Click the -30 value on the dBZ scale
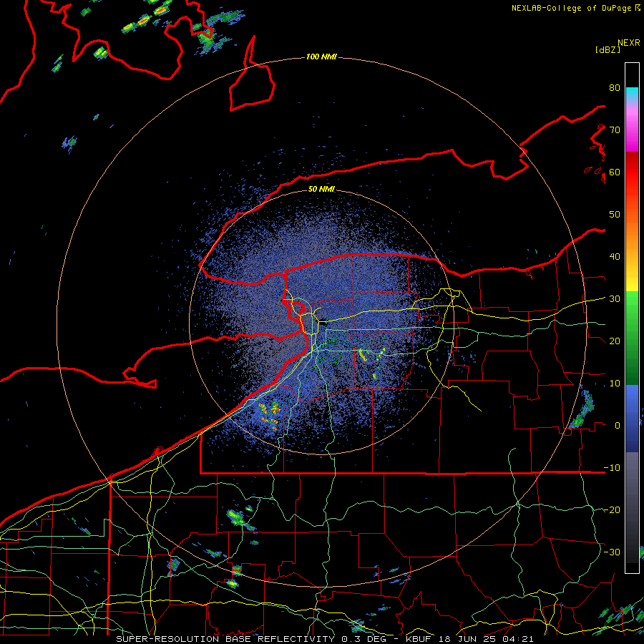The image size is (644, 644). click(x=612, y=552)
